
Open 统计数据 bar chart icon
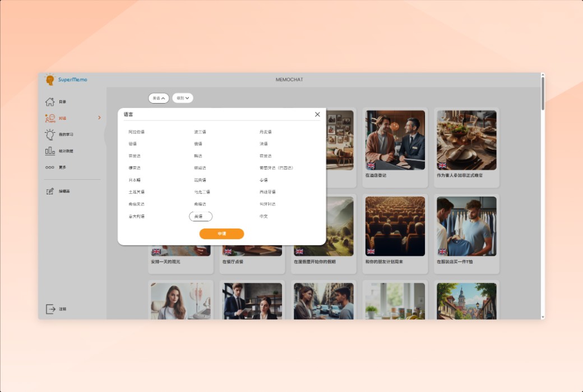click(x=50, y=151)
